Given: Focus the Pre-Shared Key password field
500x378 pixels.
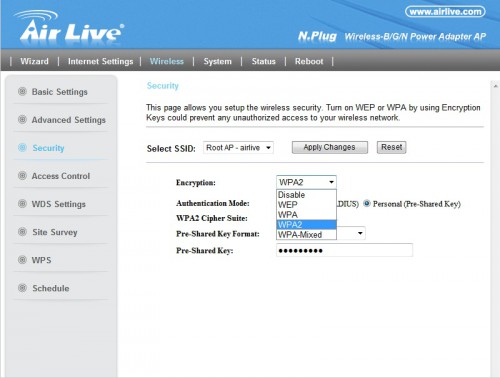Looking at the screenshot, I should coord(344,250).
